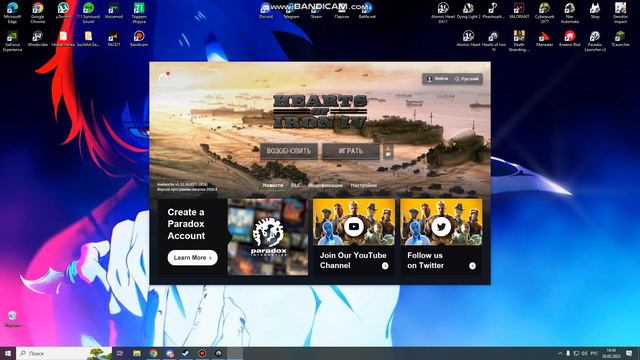640x360 pixels.
Task: Open the 7.1 Surround Sound desktop icon
Action: click(x=88, y=12)
